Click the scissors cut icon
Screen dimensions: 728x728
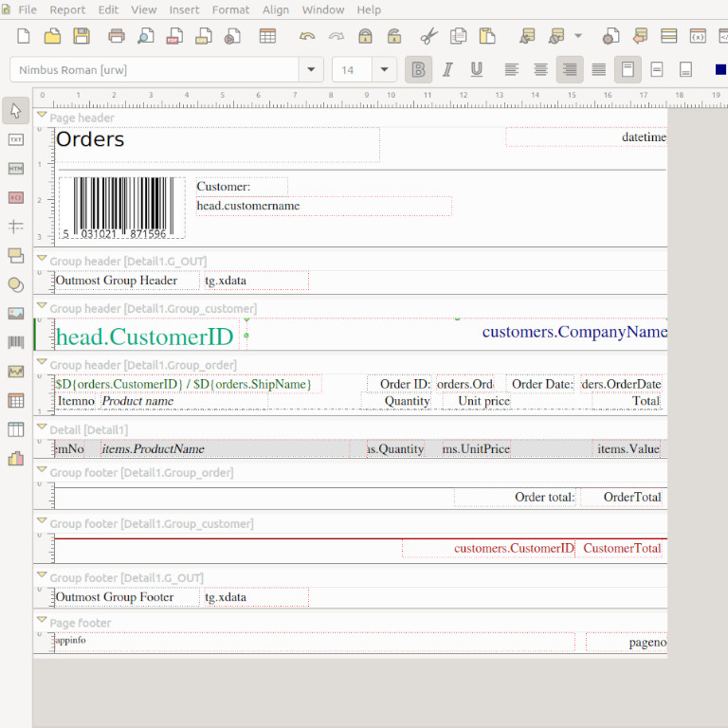click(428, 37)
